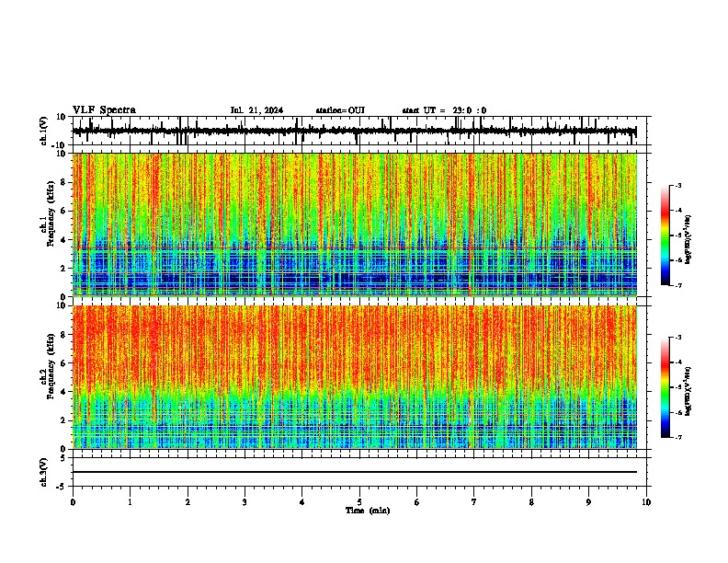Click the "8" kHz tick on ch.1 frequency axis
Screen dimensions: 728x563
[x=64, y=182]
